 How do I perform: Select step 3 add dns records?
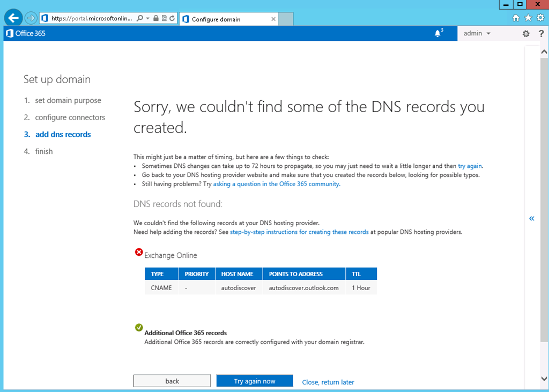pyautogui.click(x=63, y=135)
